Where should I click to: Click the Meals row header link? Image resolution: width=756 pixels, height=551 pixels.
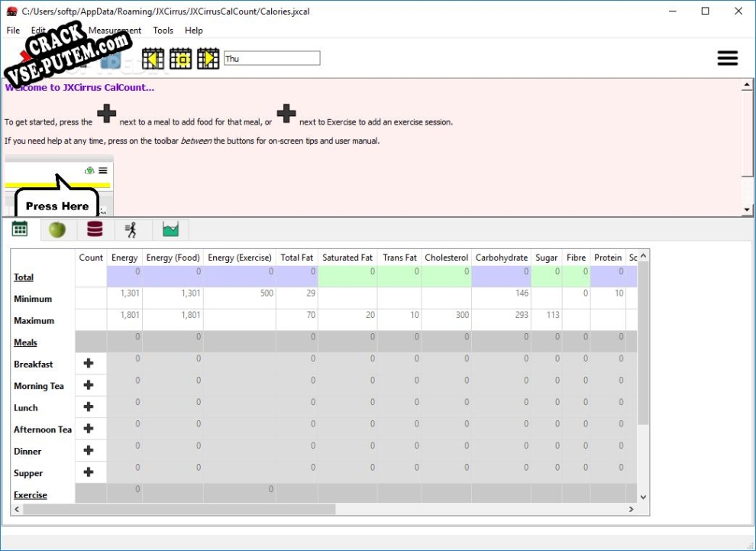[25, 342]
